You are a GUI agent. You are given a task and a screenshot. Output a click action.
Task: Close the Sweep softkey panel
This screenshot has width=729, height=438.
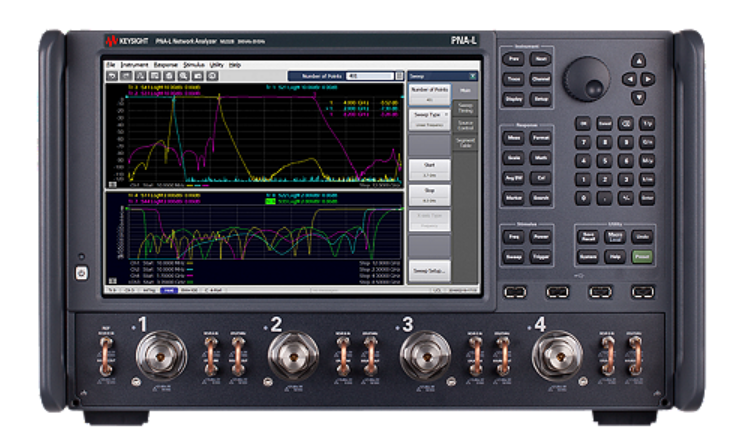472,76
